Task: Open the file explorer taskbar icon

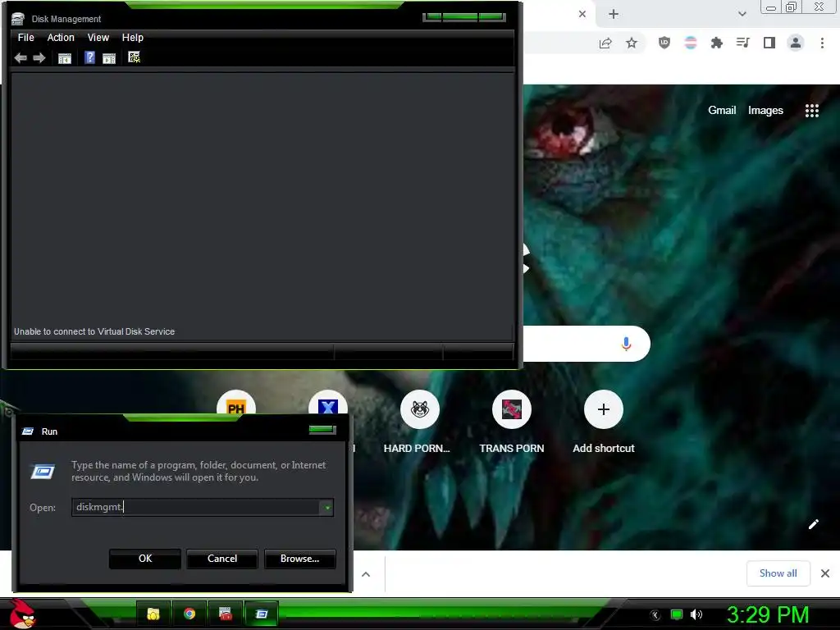Action: [x=153, y=614]
